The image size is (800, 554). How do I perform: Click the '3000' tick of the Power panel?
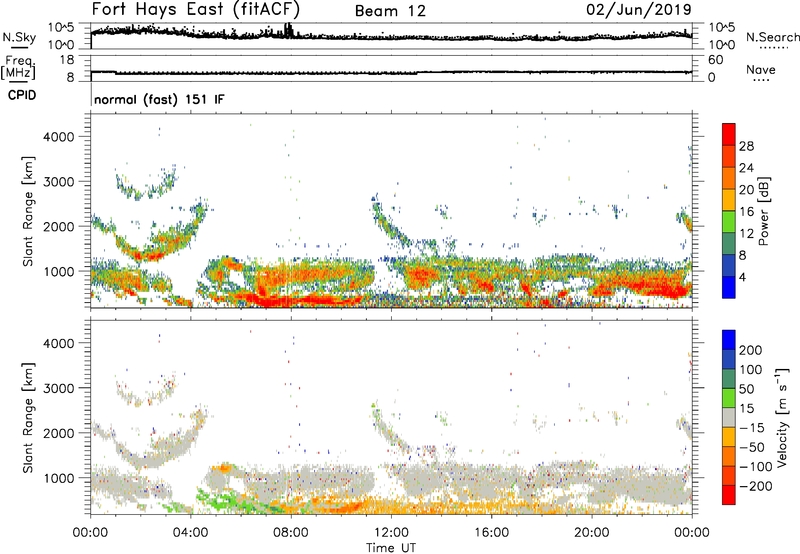coord(59,182)
